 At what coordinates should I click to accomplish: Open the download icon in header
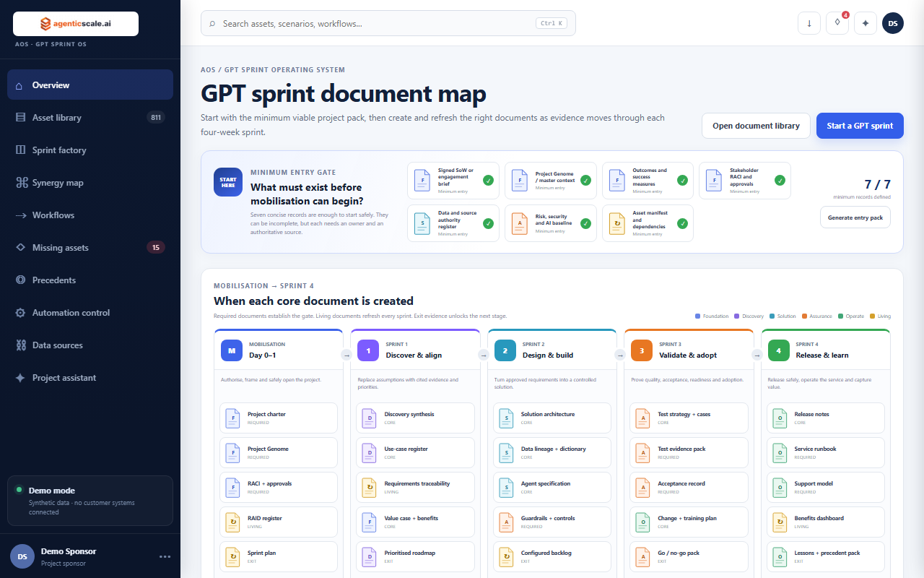coord(809,23)
